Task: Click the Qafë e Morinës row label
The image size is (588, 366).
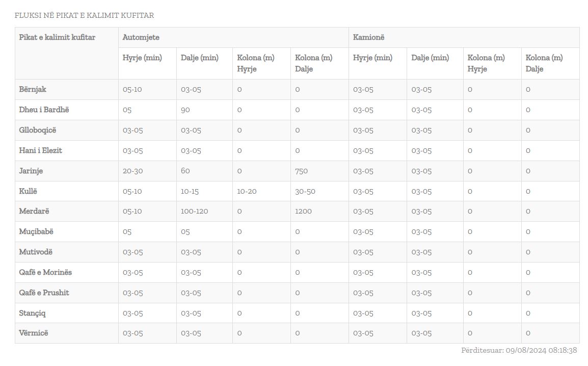Action: (45, 272)
